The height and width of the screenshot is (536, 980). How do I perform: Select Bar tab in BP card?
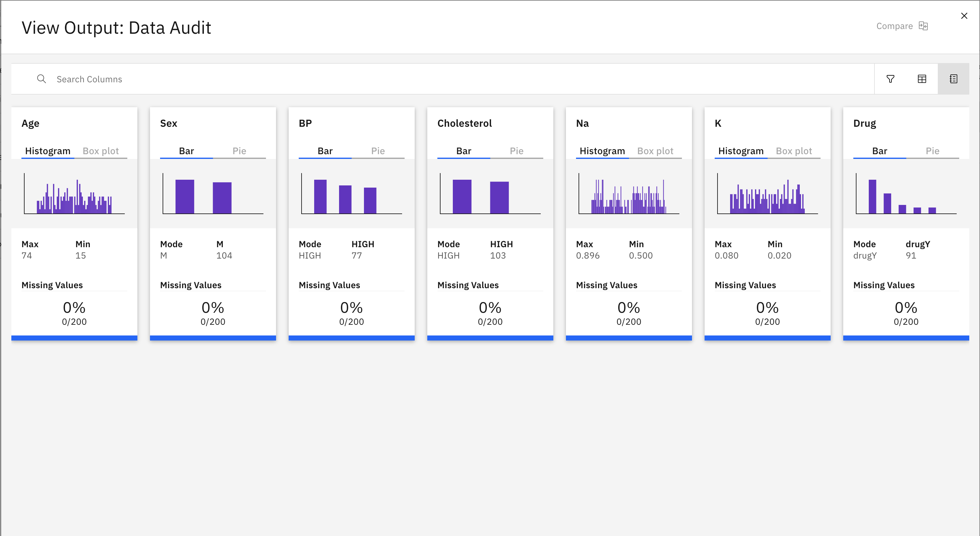click(x=325, y=151)
